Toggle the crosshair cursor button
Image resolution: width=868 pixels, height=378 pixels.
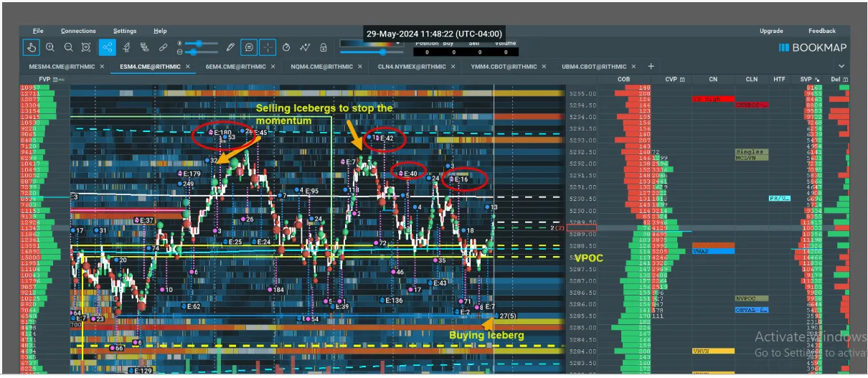267,47
